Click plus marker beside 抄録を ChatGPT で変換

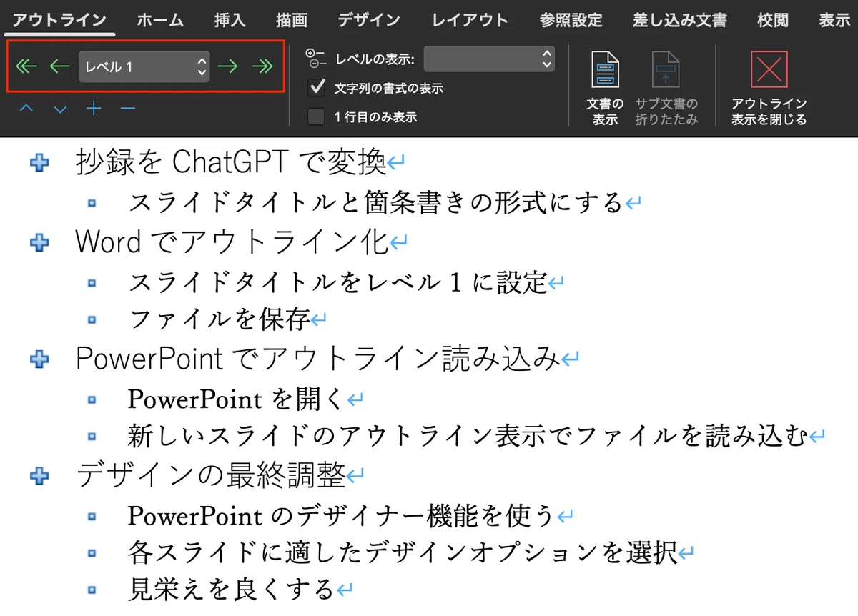pos(39,164)
